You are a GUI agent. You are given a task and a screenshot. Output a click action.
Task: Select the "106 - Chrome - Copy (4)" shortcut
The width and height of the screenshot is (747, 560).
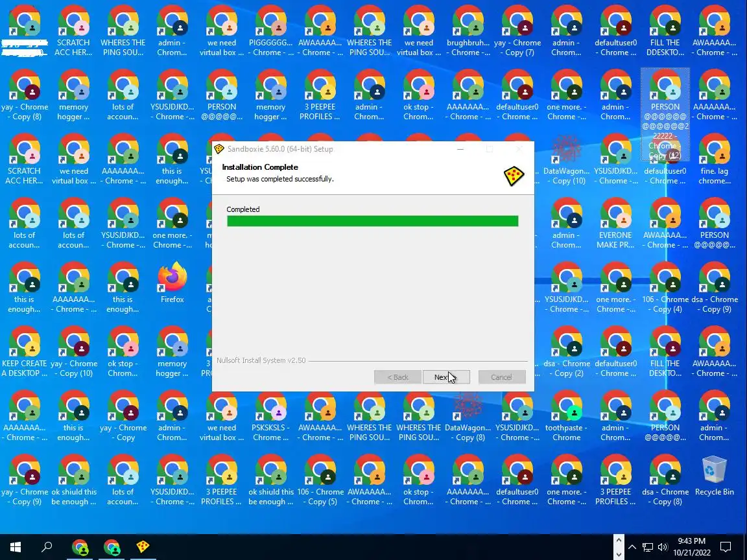pyautogui.click(x=665, y=288)
